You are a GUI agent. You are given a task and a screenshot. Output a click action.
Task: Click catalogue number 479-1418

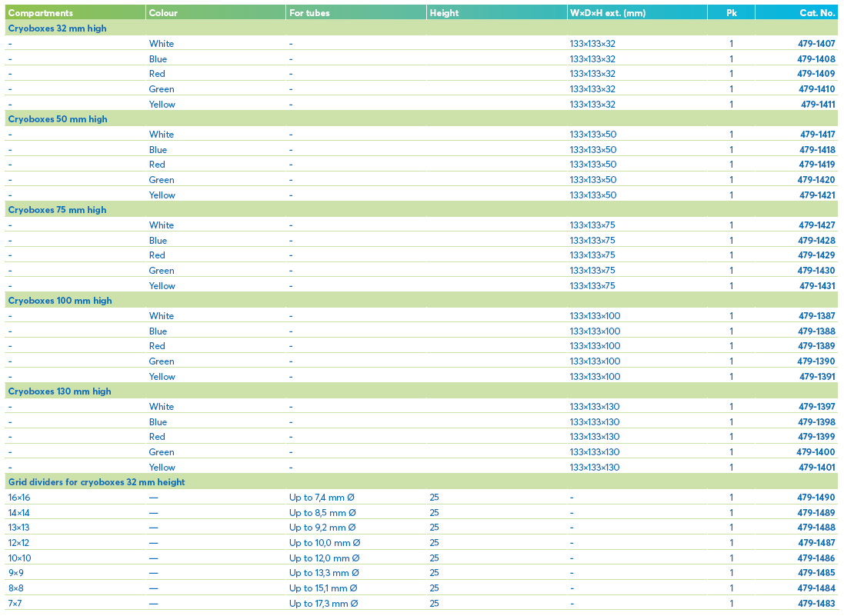tap(817, 150)
